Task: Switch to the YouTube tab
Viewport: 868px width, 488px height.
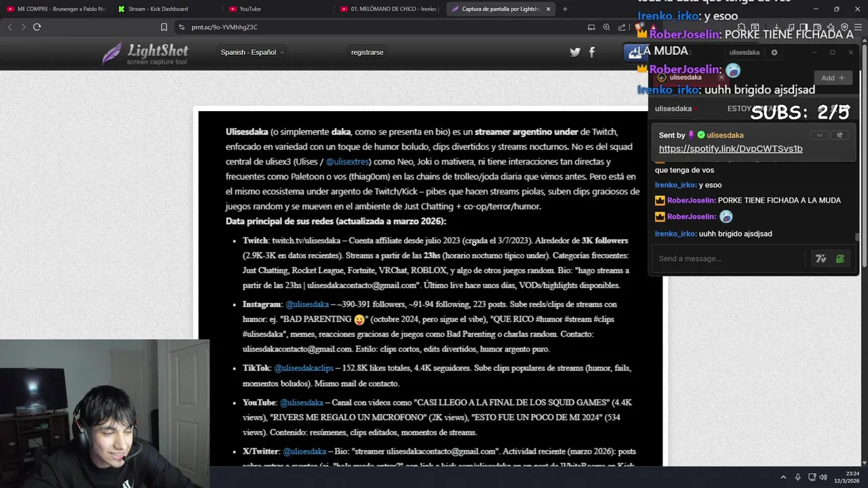Action: (277, 9)
